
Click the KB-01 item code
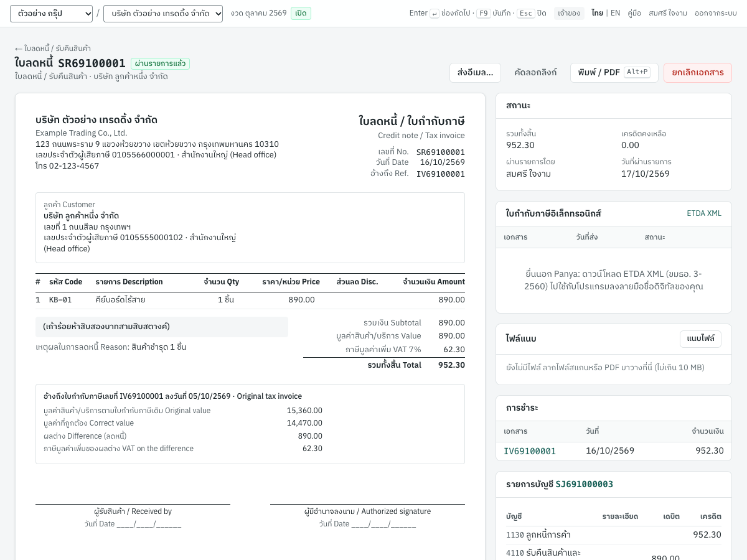click(x=60, y=300)
